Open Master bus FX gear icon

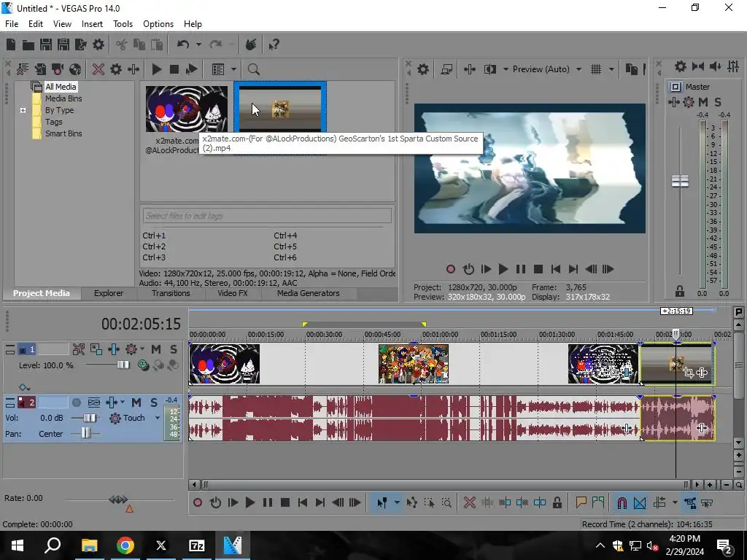689,102
